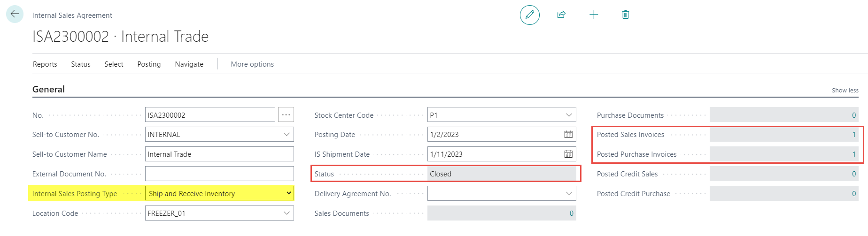Click the ellipsis button beside No. field
Viewport: 868px width, 236px height.
click(x=286, y=115)
